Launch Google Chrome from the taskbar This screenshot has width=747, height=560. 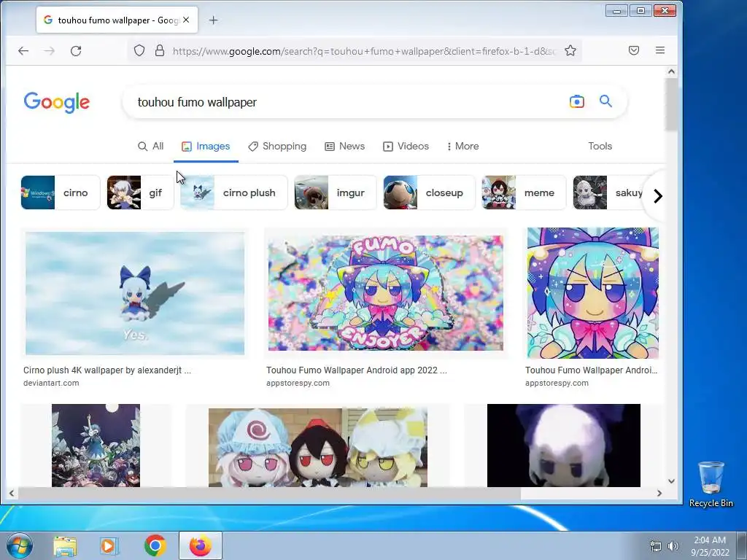pyautogui.click(x=155, y=545)
